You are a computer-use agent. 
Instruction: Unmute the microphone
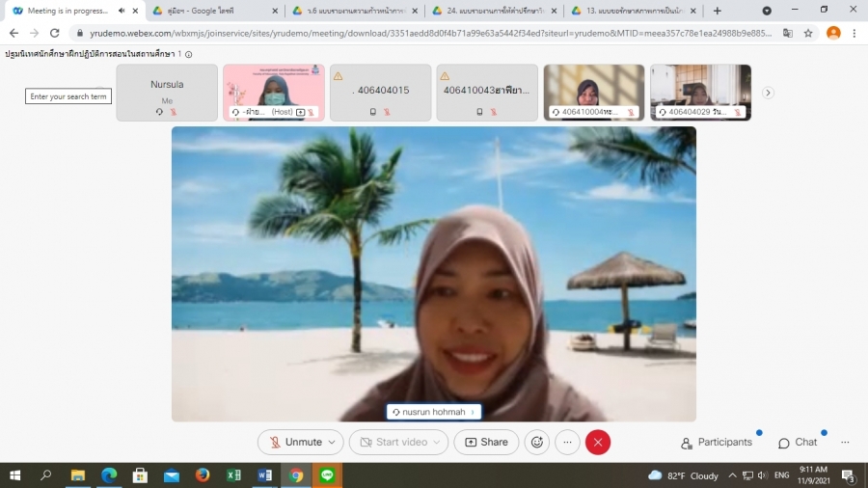[295, 442]
